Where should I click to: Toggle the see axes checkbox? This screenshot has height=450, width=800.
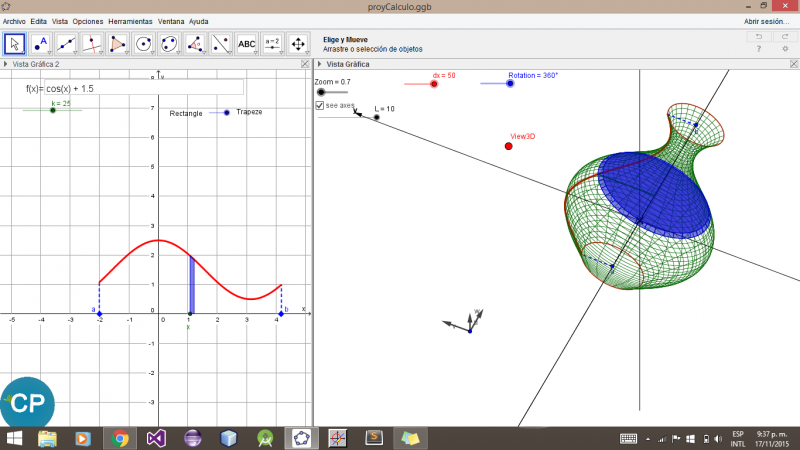pyautogui.click(x=319, y=105)
